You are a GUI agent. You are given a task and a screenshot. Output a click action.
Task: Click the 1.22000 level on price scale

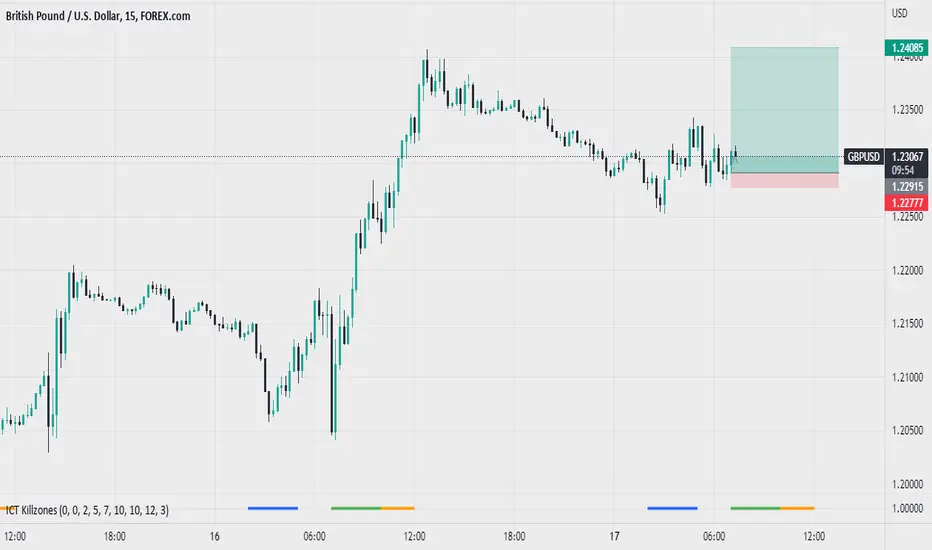click(x=908, y=271)
